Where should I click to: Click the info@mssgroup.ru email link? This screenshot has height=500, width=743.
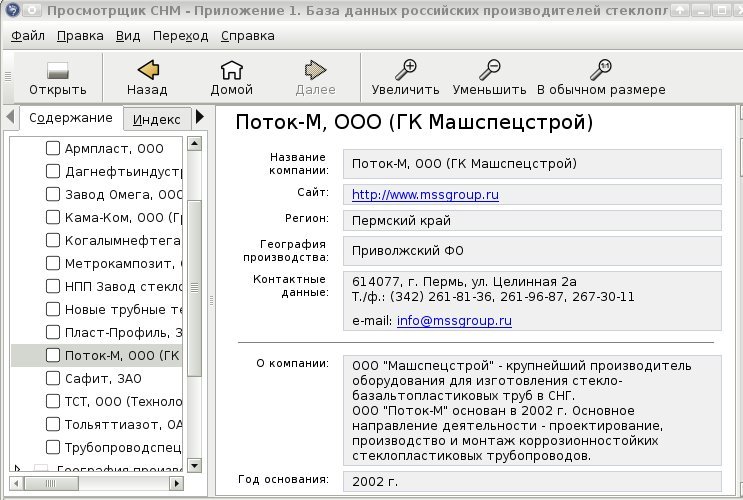[454, 321]
